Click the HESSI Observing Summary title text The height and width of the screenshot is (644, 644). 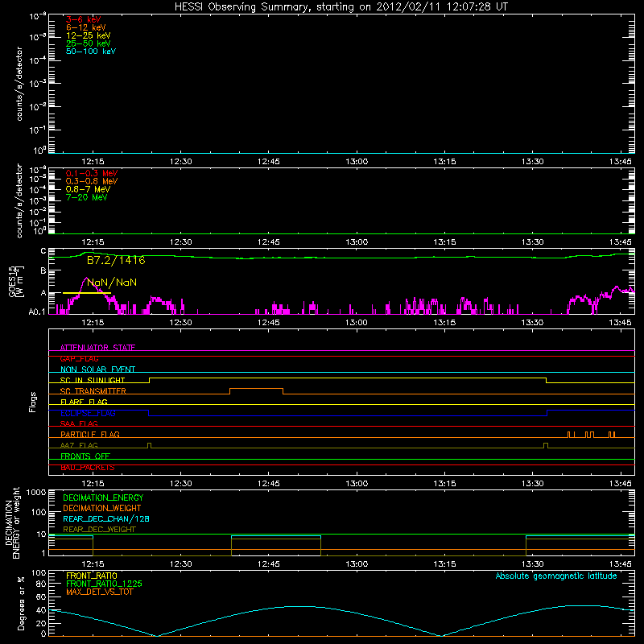click(341, 7)
